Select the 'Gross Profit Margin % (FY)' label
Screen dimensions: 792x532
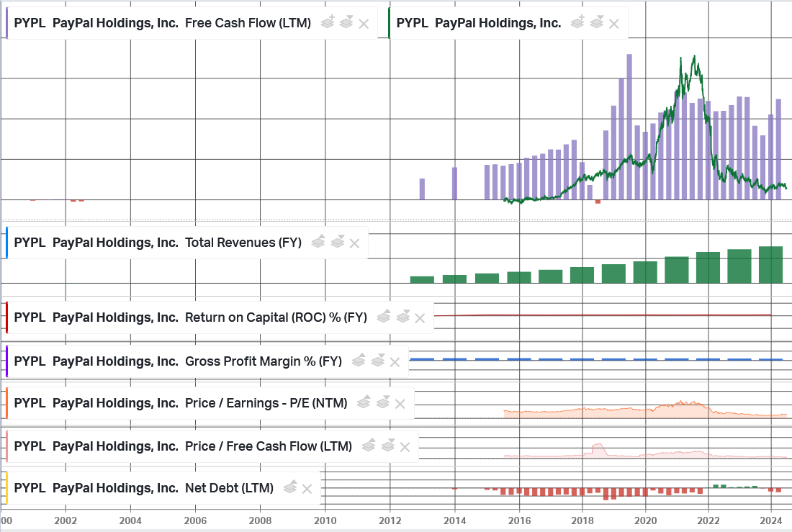[x=264, y=361]
